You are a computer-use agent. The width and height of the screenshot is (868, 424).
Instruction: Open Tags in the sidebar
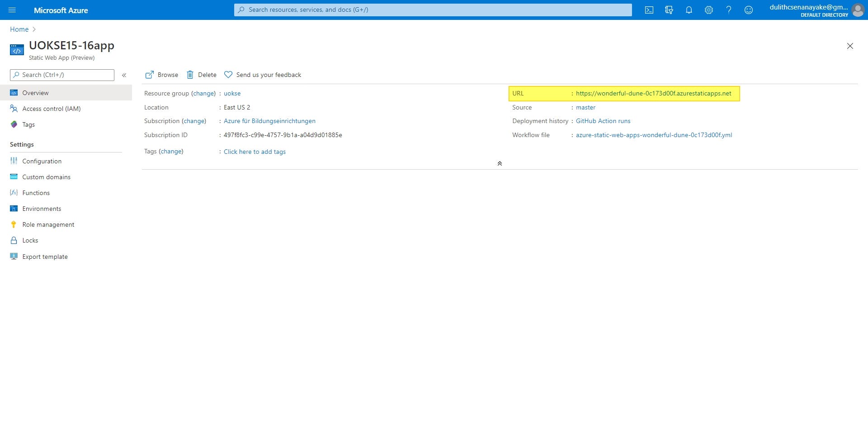coord(66,124)
